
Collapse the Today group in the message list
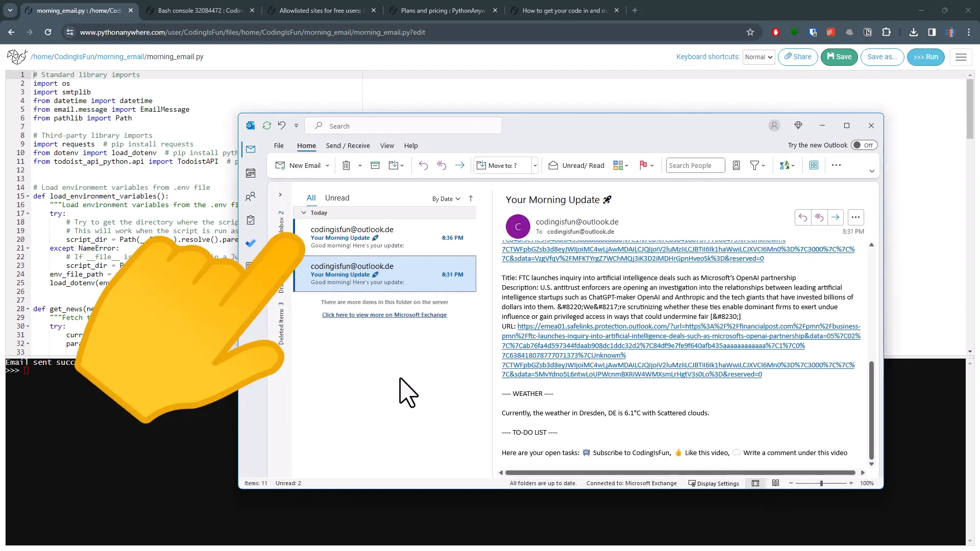pyautogui.click(x=304, y=213)
